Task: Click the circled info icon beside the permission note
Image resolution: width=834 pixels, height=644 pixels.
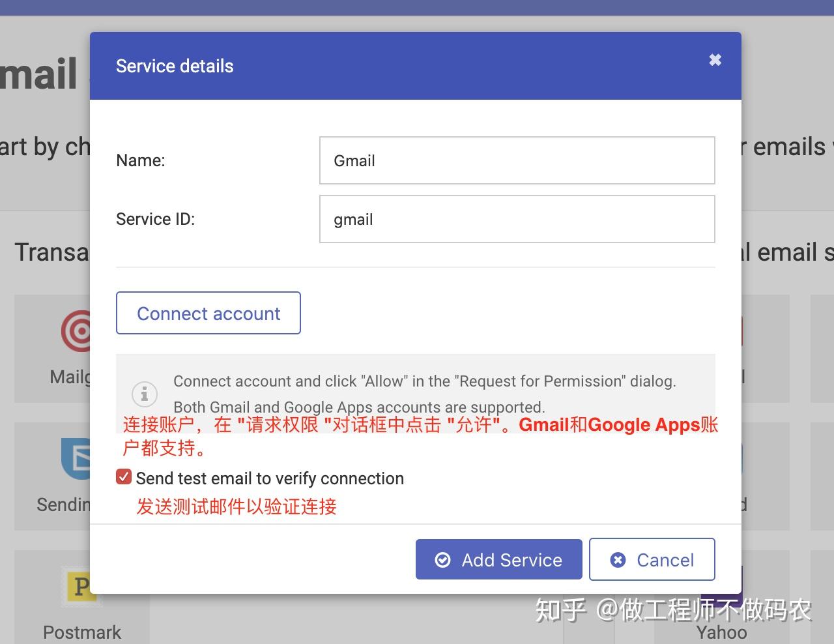Action: [144, 394]
